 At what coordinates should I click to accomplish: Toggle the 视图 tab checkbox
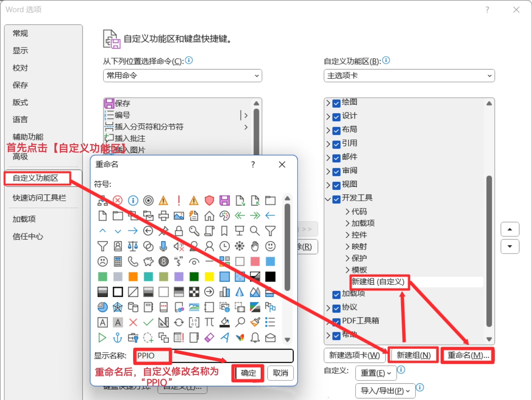point(336,185)
